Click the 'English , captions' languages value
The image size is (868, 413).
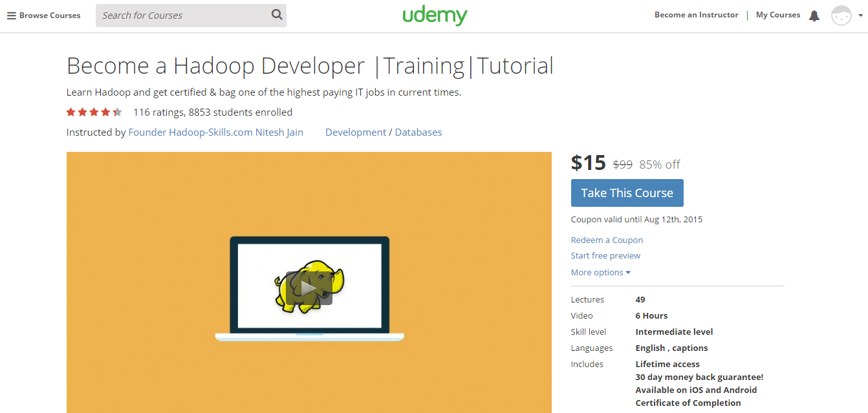click(671, 348)
